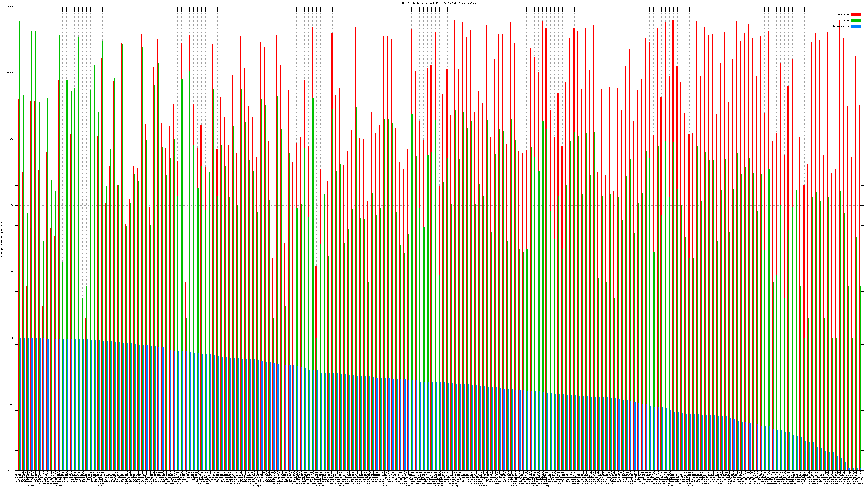Click the blue Score legend swatch
Viewport: 868px width, 488px height.
coord(856,26)
